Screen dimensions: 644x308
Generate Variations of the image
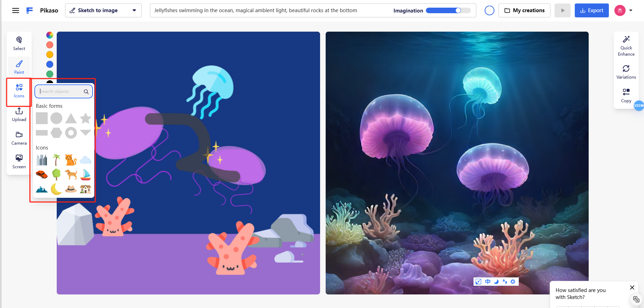(x=626, y=72)
